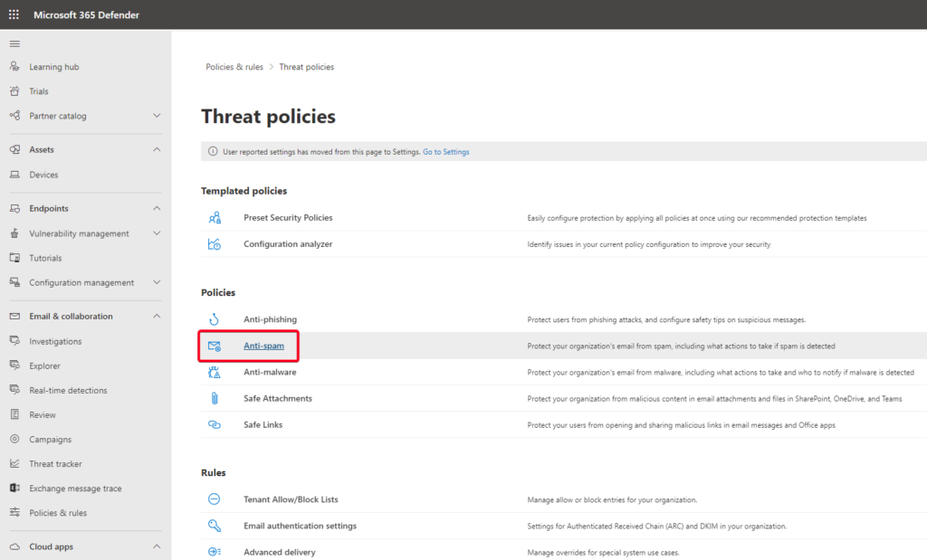Viewport: 927px width, 560px height.
Task: Click the Anti-phishing hook icon
Action: click(215, 319)
